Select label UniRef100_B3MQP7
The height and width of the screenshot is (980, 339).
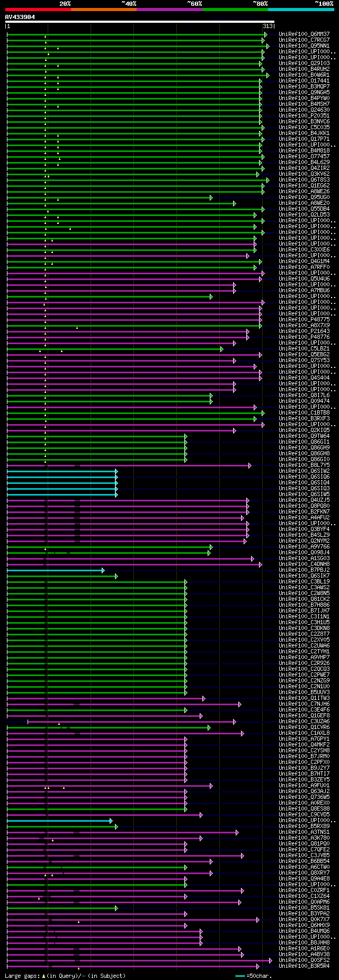pos(304,87)
